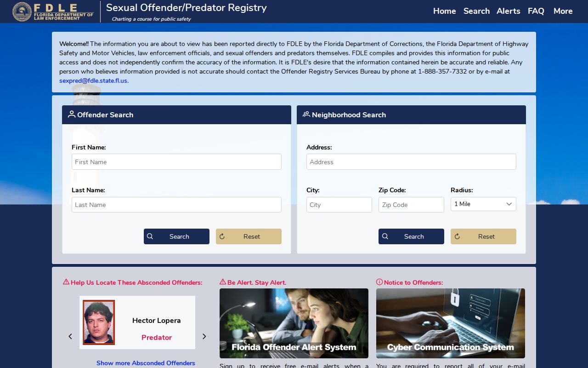588x368 pixels.
Task: Click the sexpred@fdle.state.fl.us email link
Action: 94,80
